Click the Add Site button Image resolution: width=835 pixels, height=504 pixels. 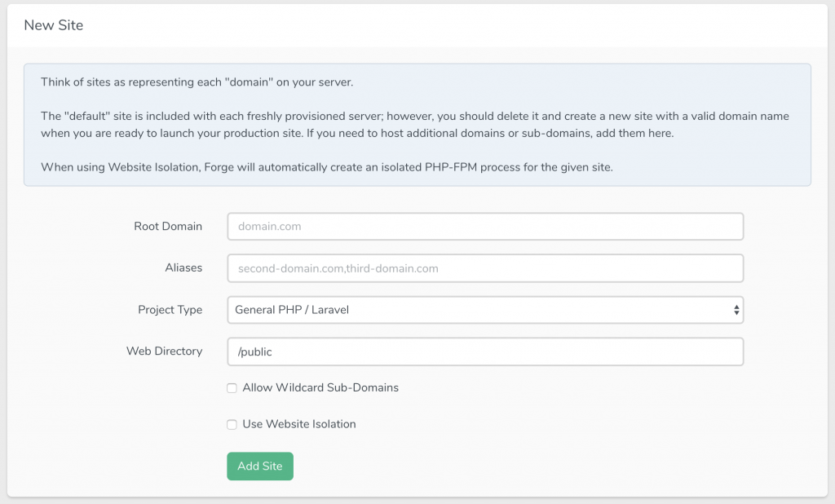point(260,466)
